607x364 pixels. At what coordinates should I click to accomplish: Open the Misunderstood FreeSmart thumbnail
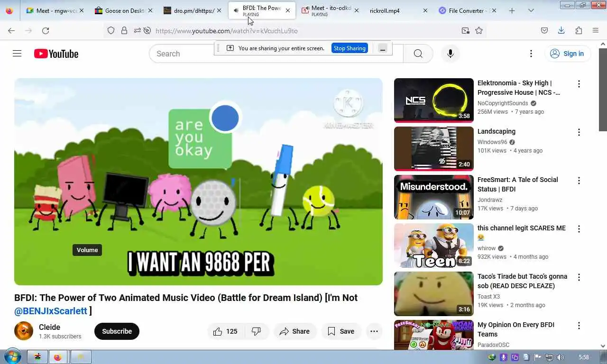(434, 197)
